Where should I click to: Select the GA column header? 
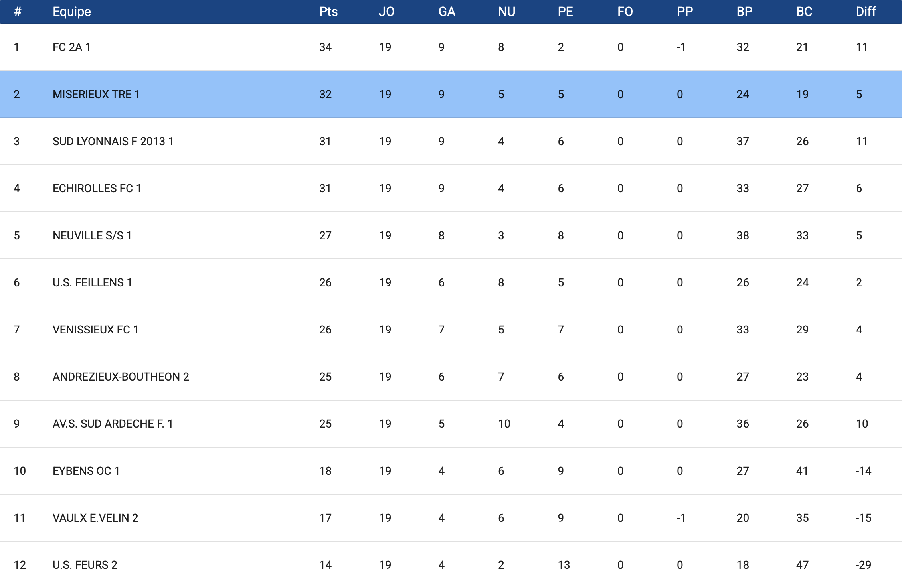click(447, 12)
